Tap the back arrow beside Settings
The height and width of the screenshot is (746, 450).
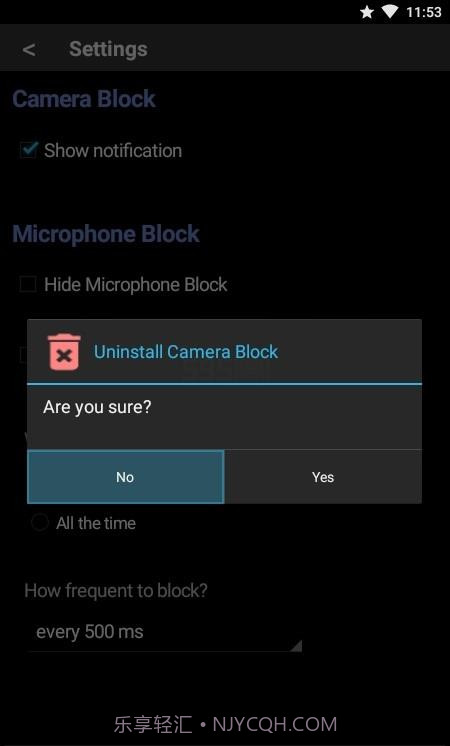pyautogui.click(x=29, y=49)
